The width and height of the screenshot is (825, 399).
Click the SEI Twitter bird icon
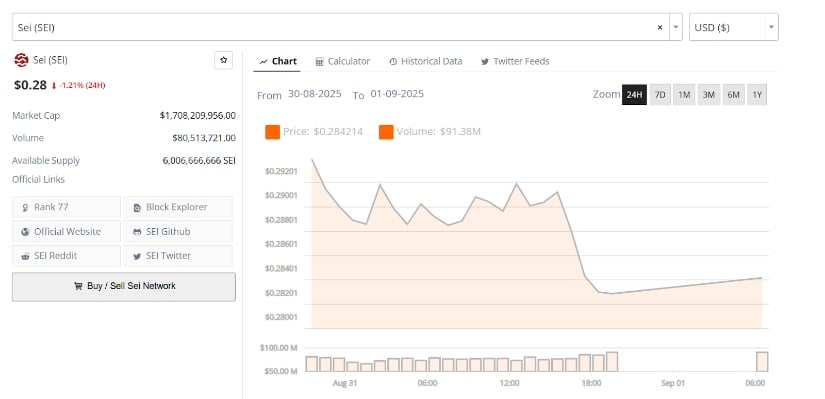pos(137,256)
